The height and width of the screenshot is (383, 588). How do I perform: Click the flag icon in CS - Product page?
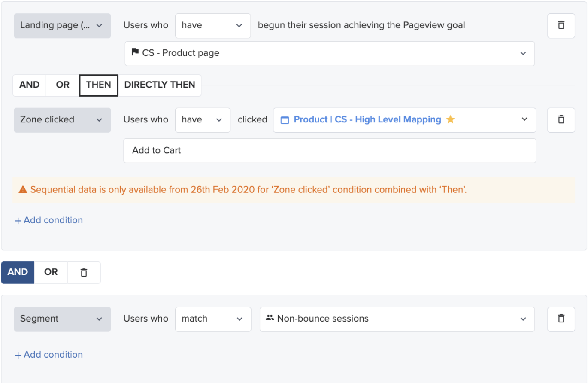(x=135, y=52)
